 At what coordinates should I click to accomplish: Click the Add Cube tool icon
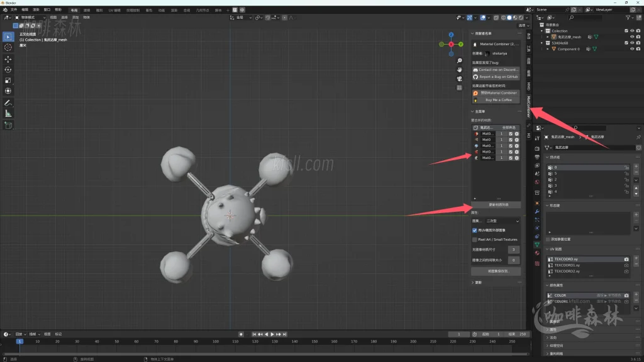(x=8, y=125)
